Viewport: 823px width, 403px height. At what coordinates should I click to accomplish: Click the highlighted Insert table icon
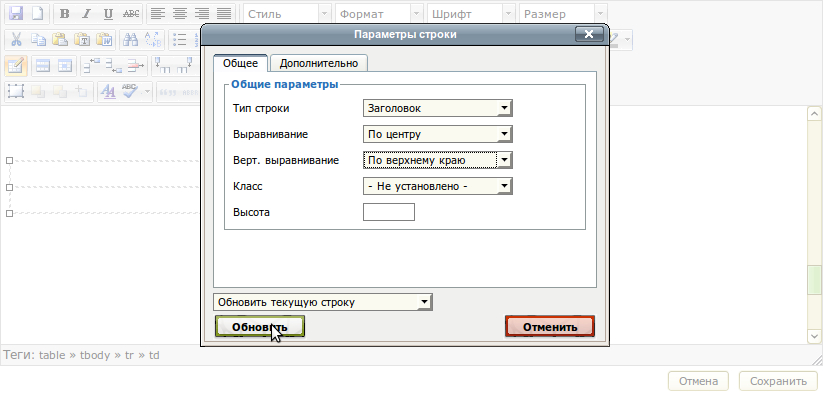(x=16, y=66)
